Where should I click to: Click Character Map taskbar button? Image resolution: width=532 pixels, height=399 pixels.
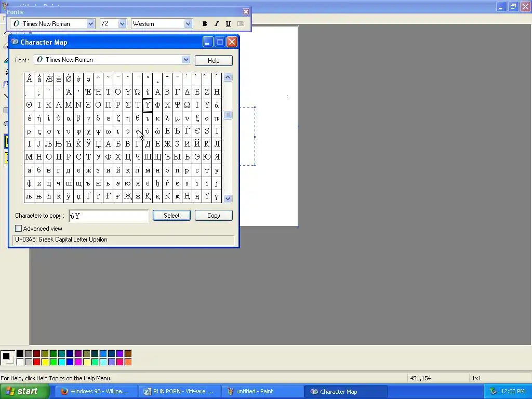coord(346,392)
